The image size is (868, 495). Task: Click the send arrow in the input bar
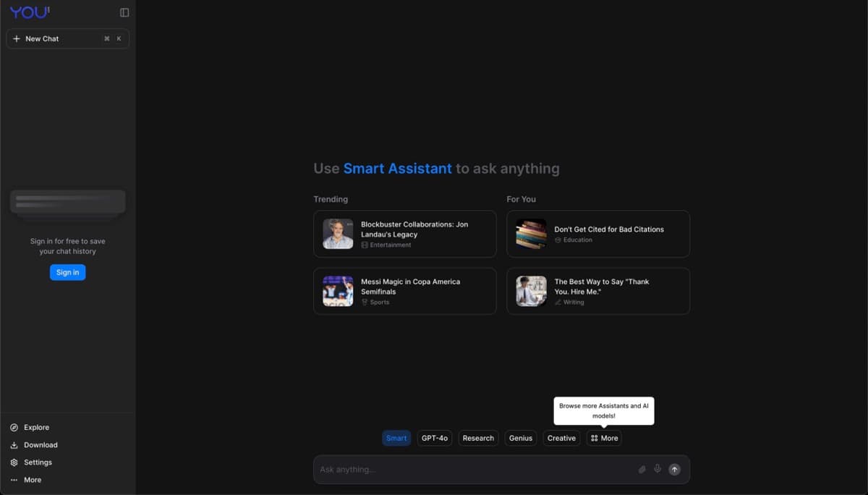click(x=674, y=469)
